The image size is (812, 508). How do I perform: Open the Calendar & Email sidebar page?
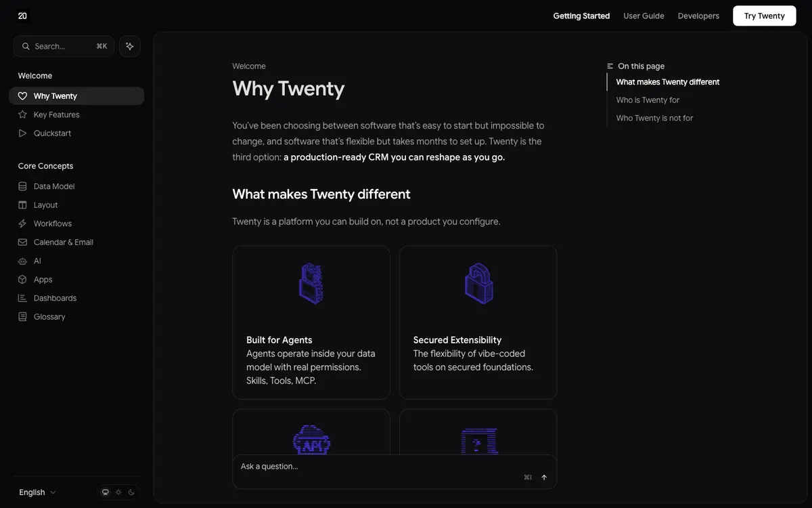76,242
